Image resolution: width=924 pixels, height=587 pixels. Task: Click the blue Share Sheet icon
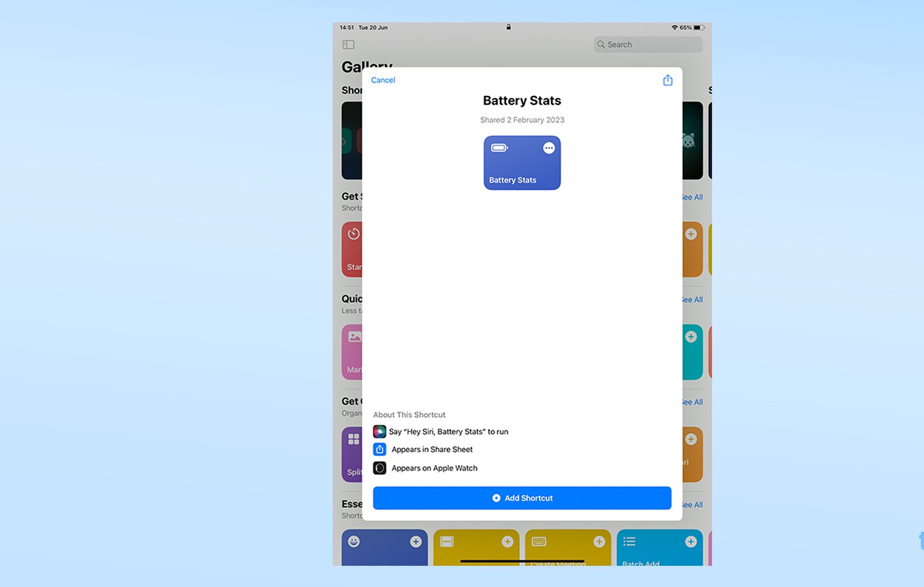379,449
